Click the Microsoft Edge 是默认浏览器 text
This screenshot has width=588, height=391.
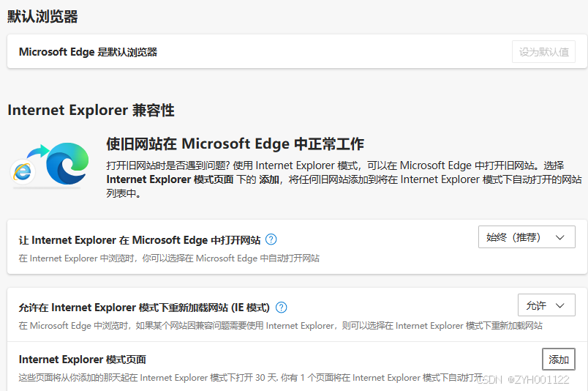point(88,52)
